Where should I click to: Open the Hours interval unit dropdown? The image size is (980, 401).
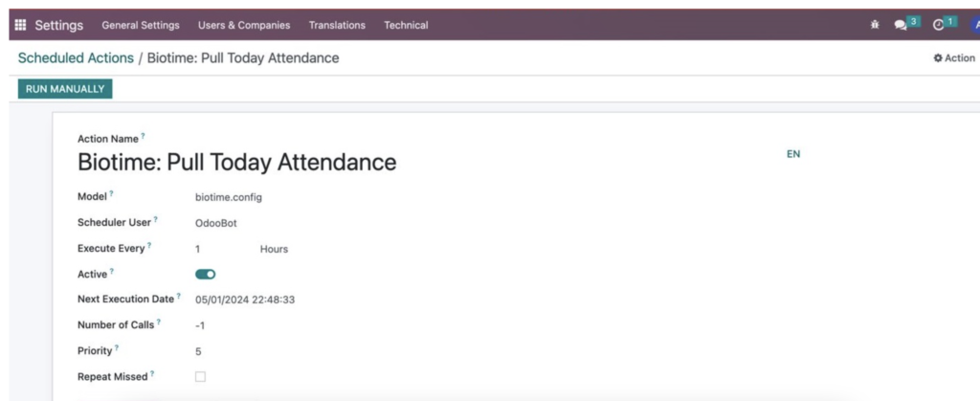[274, 249]
